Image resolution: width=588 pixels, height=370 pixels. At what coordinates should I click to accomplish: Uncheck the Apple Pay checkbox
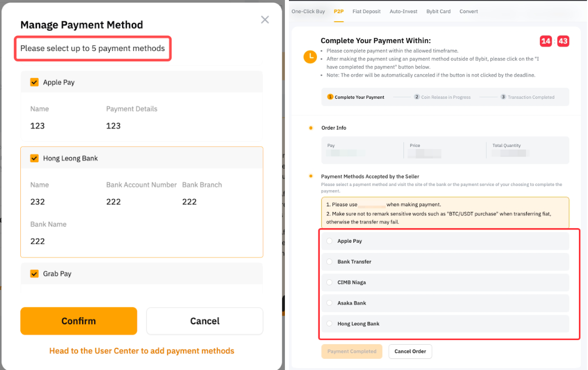(34, 82)
